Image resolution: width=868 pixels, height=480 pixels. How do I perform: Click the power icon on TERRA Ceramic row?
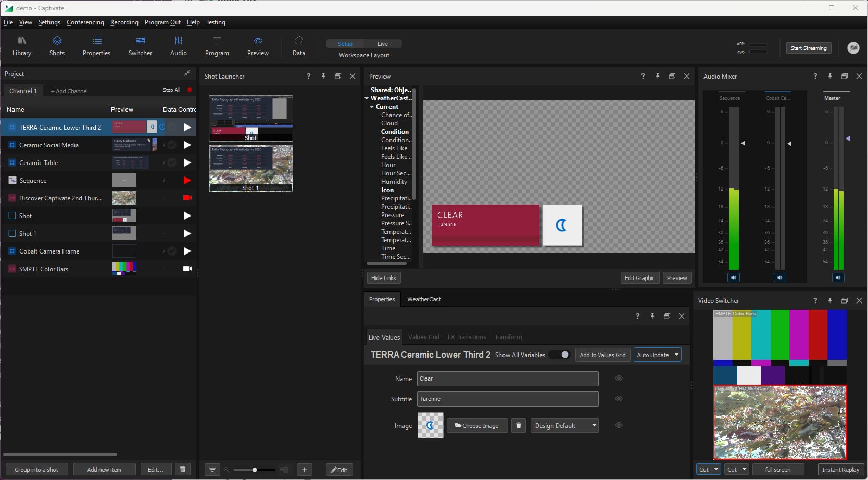click(x=162, y=127)
